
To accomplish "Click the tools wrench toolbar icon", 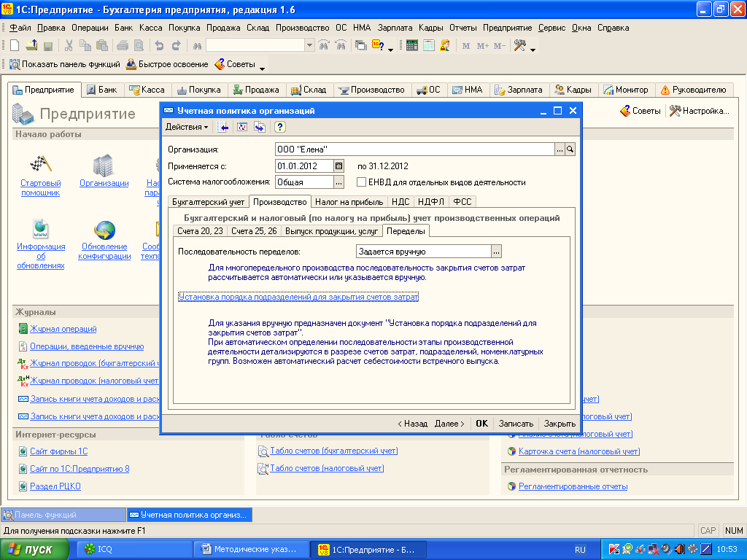I will pos(519,46).
